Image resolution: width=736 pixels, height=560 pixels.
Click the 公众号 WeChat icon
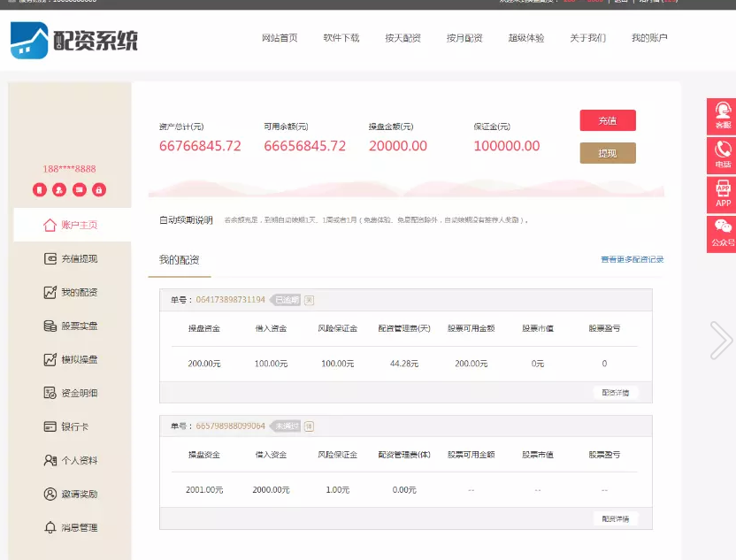(x=723, y=233)
